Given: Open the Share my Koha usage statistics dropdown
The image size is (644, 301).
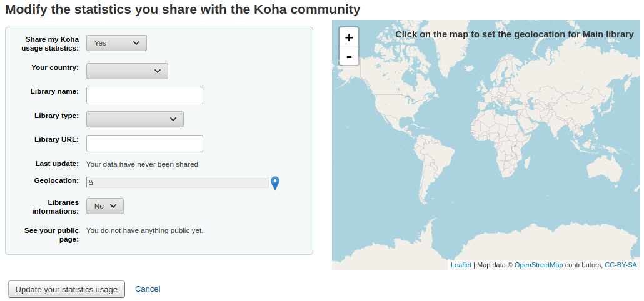Looking at the screenshot, I should [x=116, y=43].
